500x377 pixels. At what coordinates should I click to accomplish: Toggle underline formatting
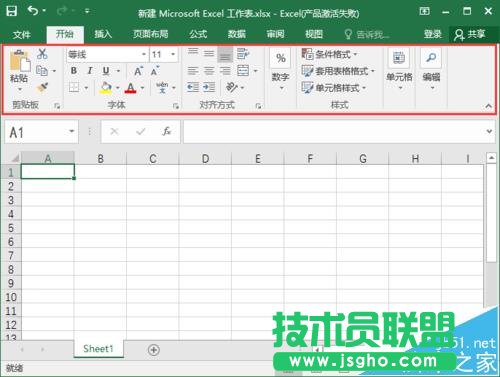(106, 71)
